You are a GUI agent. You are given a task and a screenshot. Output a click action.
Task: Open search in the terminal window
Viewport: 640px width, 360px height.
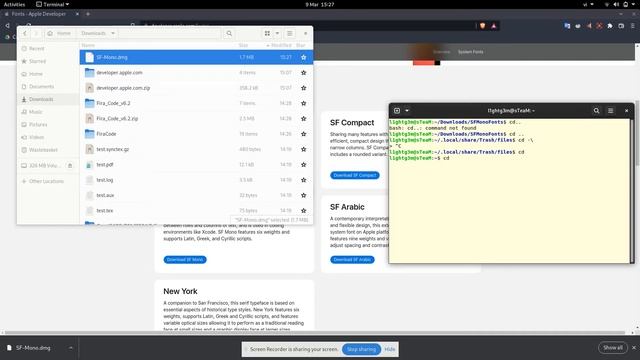point(596,111)
